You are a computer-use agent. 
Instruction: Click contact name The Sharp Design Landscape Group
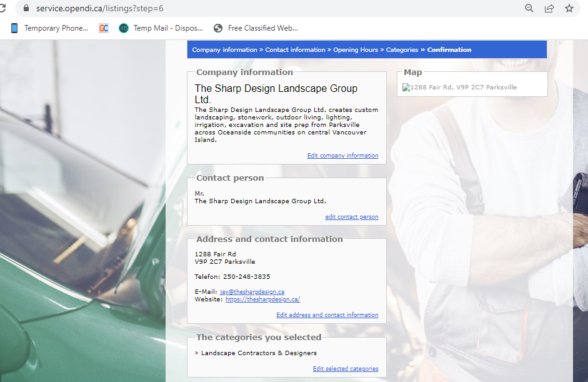260,201
